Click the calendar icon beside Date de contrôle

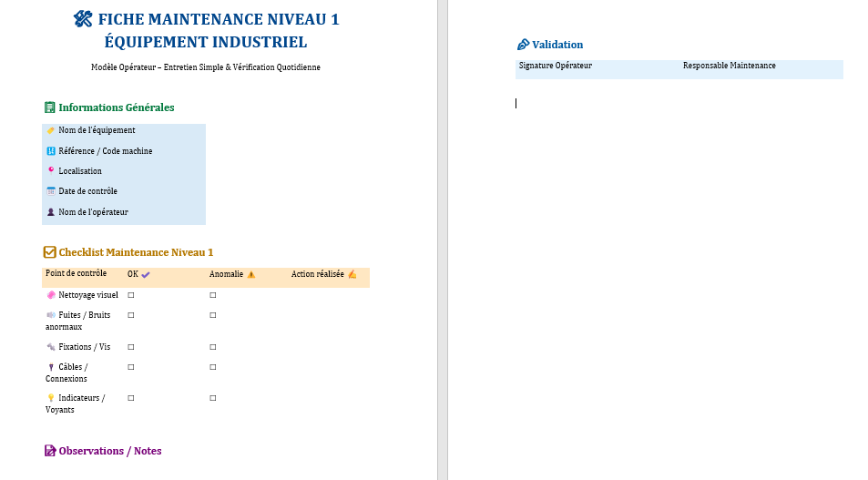coord(51,191)
